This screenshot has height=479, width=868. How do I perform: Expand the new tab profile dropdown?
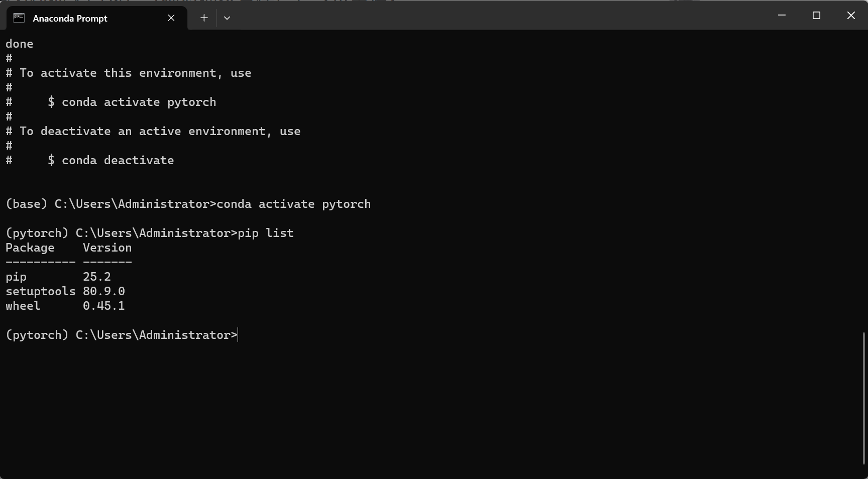(x=227, y=18)
